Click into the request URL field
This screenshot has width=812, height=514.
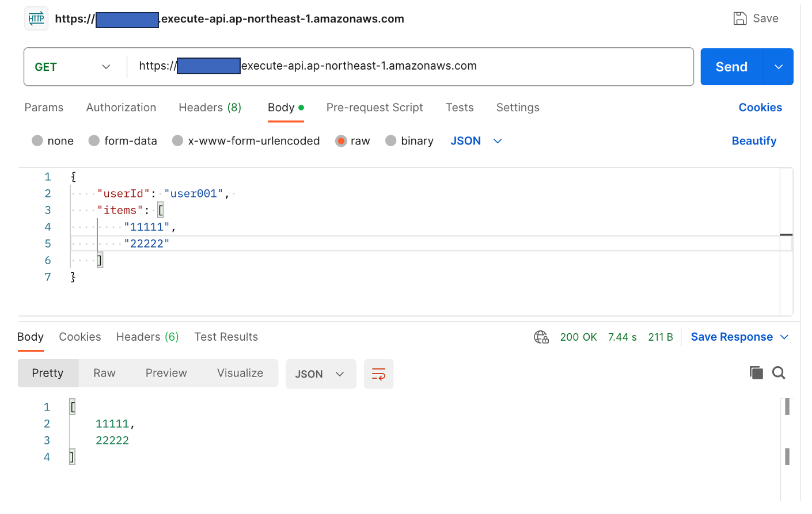click(x=403, y=66)
